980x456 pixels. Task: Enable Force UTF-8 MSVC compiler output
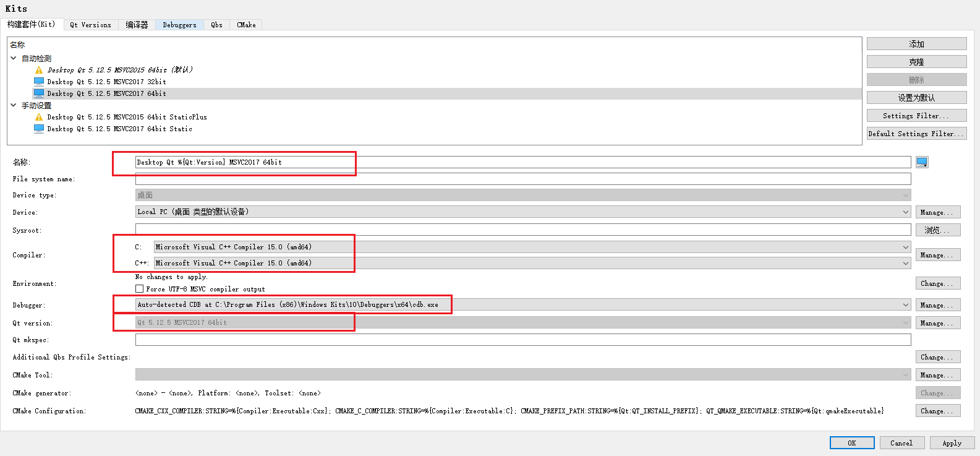139,289
